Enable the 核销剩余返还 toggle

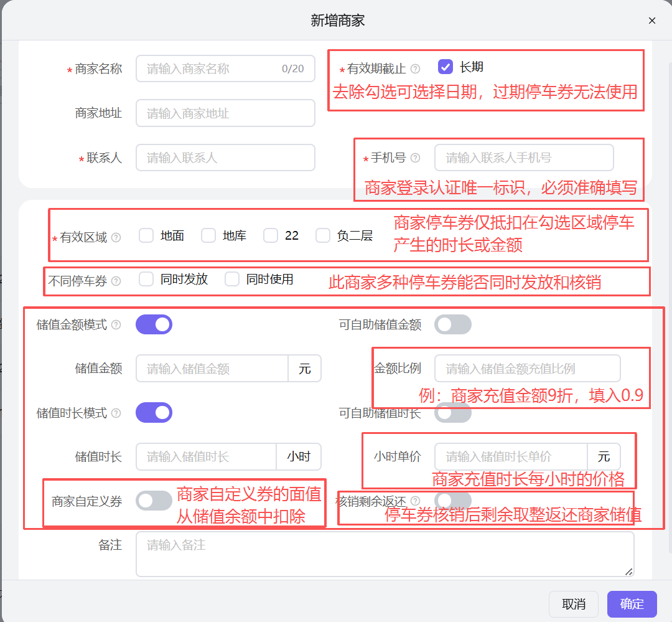tap(453, 500)
